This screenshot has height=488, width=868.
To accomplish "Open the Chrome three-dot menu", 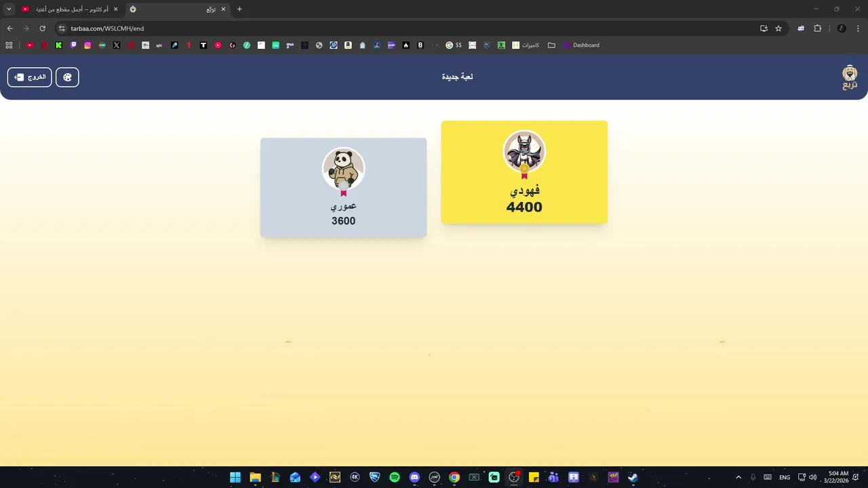I will pos(859,28).
